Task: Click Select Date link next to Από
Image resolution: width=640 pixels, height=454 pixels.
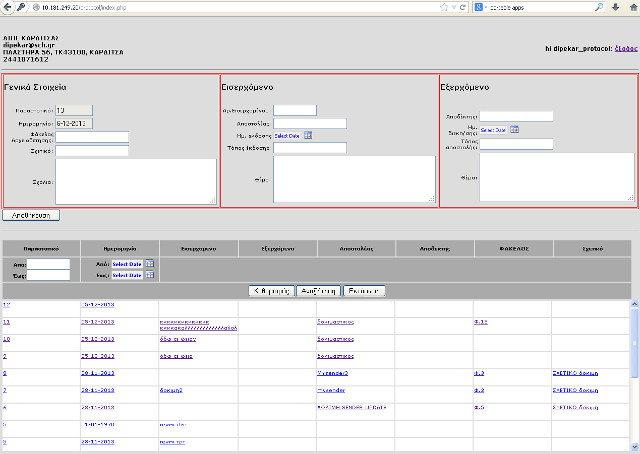Action: [x=126, y=264]
